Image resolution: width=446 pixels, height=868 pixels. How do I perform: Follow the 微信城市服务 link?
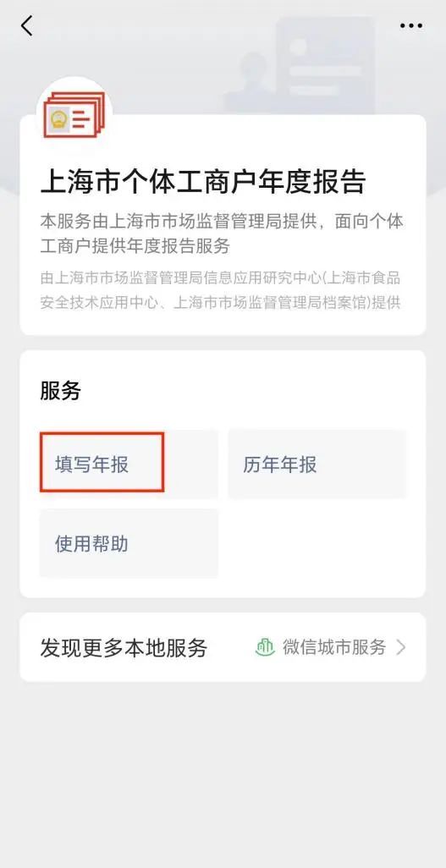click(334, 646)
